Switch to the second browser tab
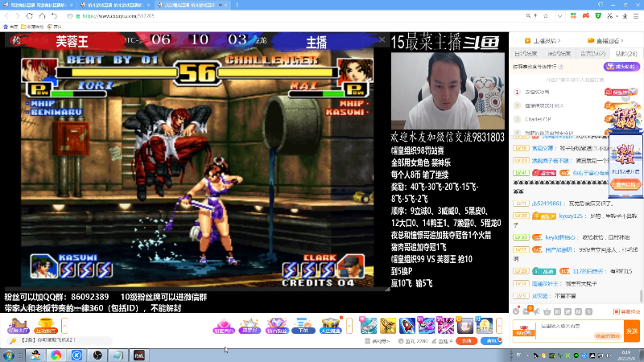This screenshot has width=644, height=362. pos(115,5)
